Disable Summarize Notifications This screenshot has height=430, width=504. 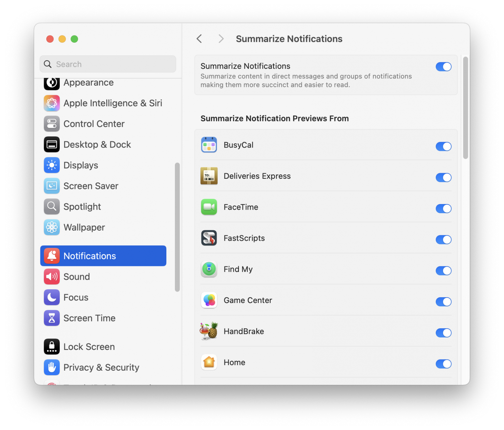pos(444,67)
